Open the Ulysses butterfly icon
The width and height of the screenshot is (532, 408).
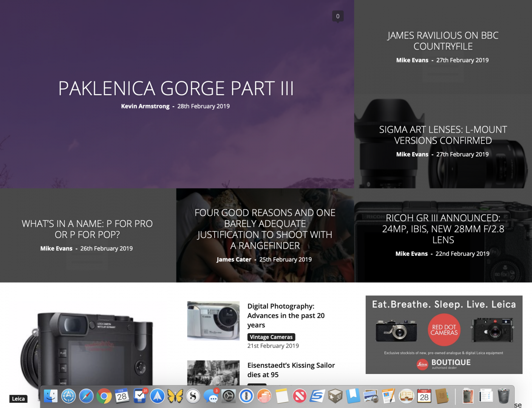[x=175, y=396]
